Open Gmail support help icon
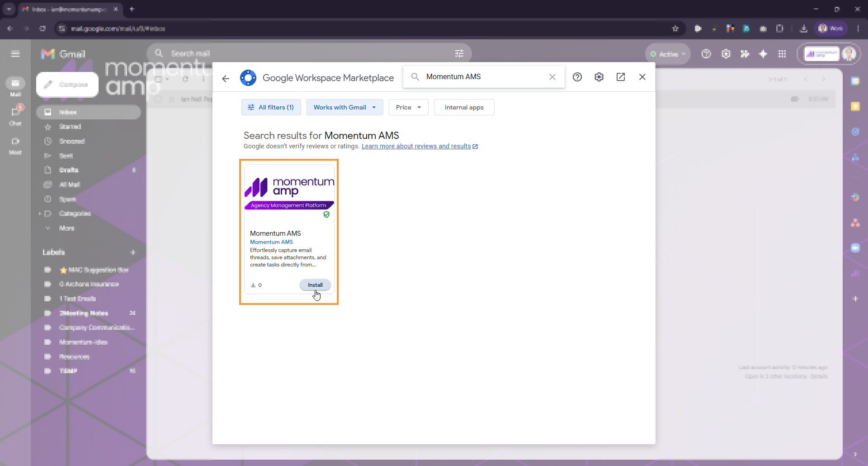This screenshot has height=466, width=868. pyautogui.click(x=706, y=54)
